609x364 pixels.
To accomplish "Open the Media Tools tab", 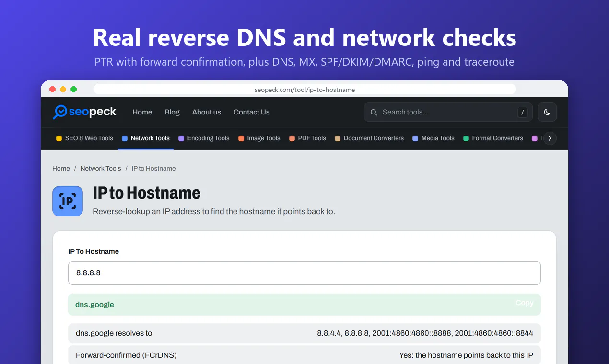I will click(x=433, y=138).
